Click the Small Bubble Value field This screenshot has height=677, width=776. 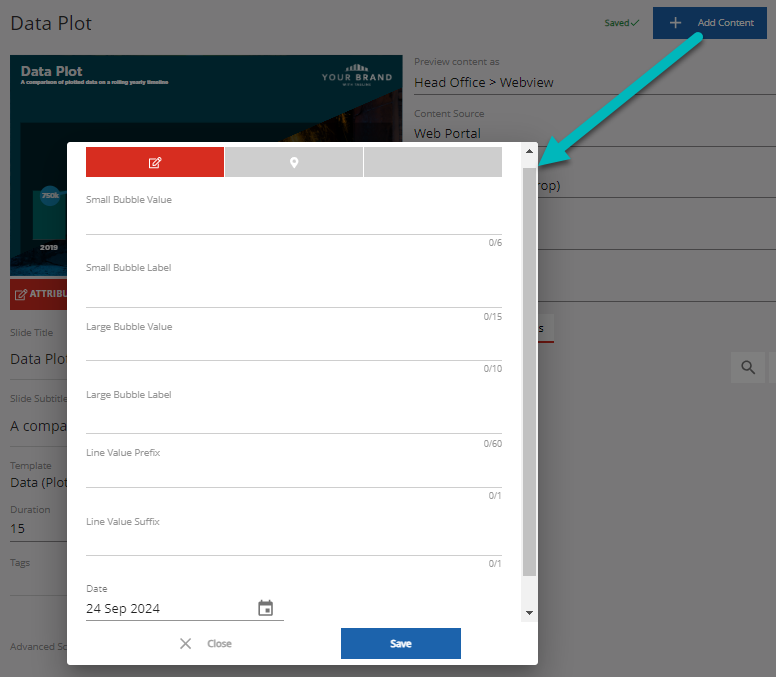294,222
